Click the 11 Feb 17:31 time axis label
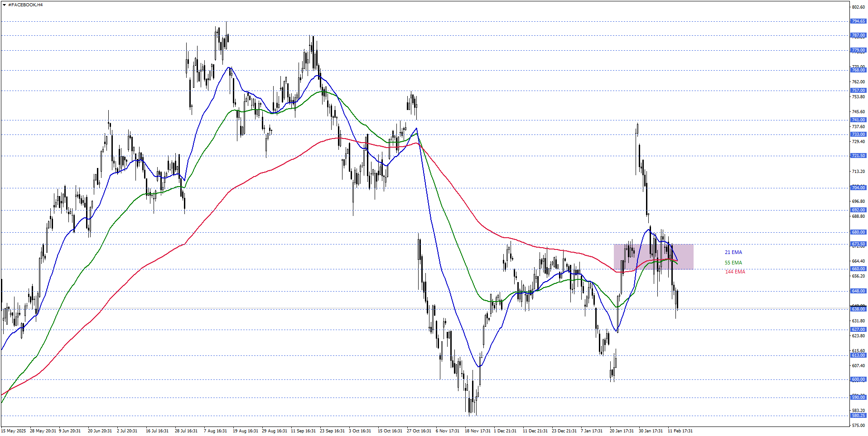868x436 pixels. pyautogui.click(x=680, y=431)
